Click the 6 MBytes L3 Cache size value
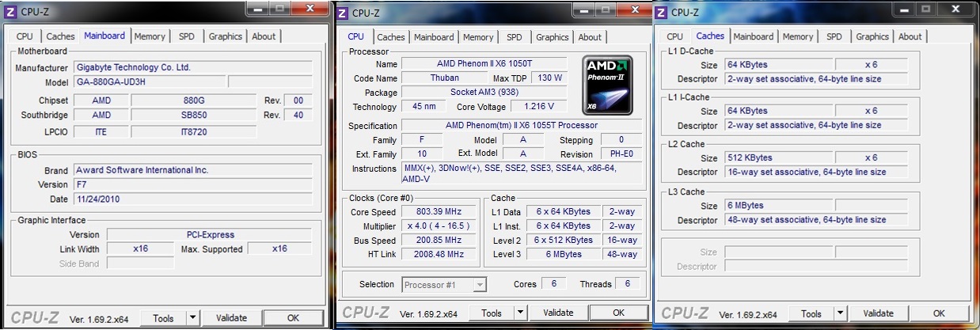This screenshot has width=980, height=330. coord(779,205)
